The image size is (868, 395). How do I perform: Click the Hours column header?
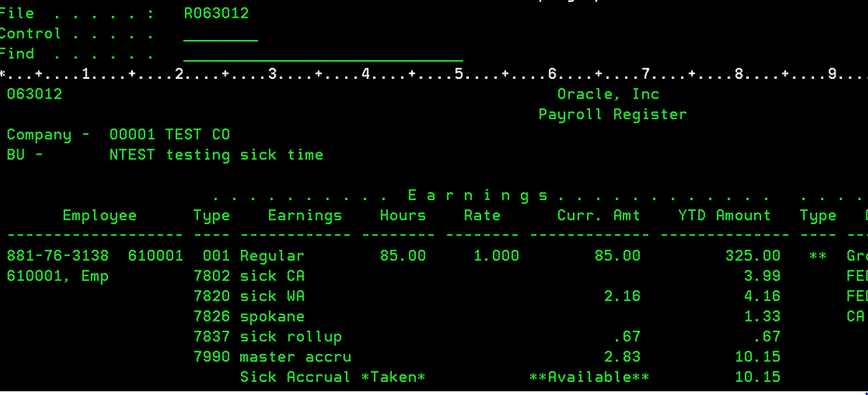click(403, 216)
